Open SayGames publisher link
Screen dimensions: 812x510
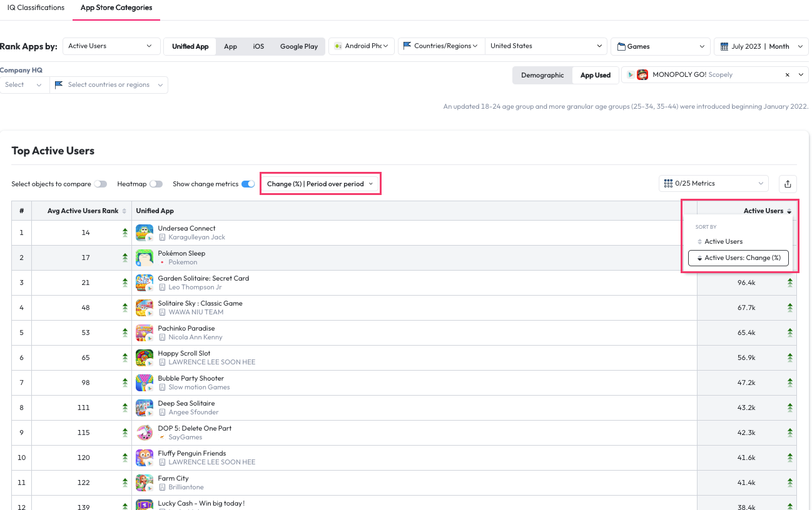coord(185,437)
